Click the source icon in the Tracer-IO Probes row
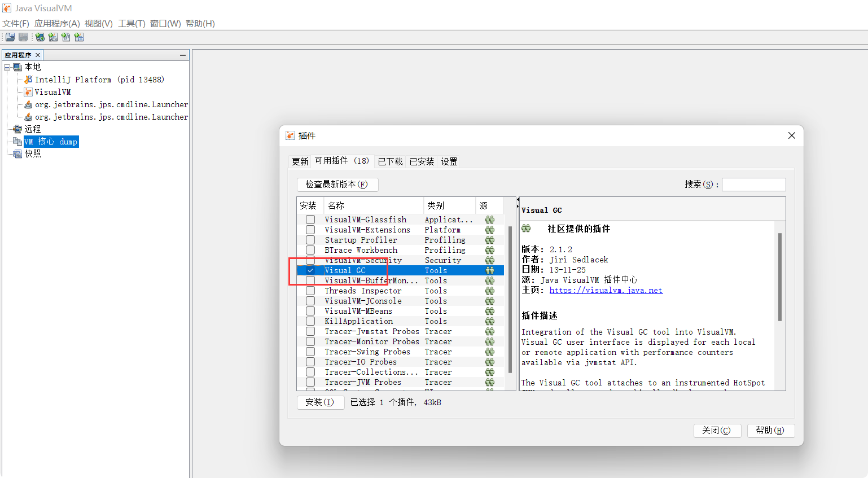The height and width of the screenshot is (478, 868). coord(490,362)
